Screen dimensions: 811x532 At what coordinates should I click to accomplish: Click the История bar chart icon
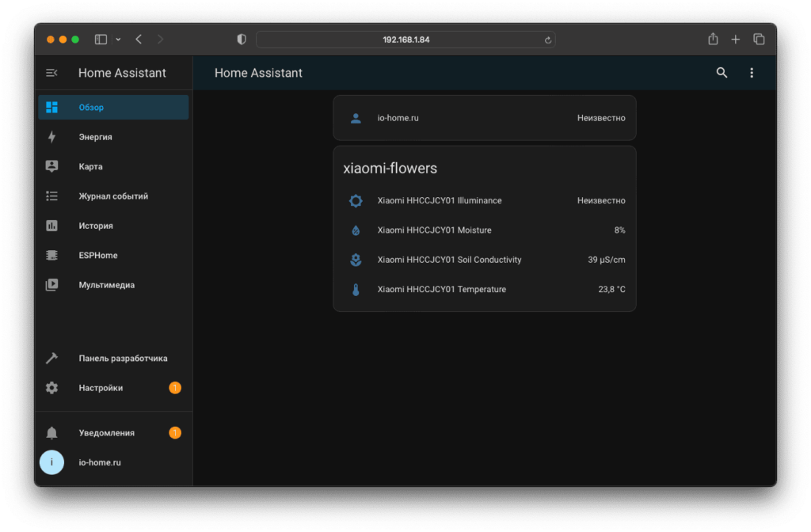click(x=51, y=226)
